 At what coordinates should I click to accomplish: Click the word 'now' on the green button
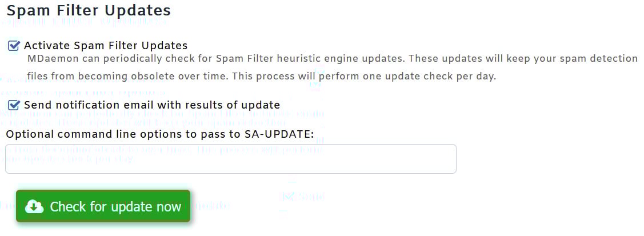[x=169, y=207]
